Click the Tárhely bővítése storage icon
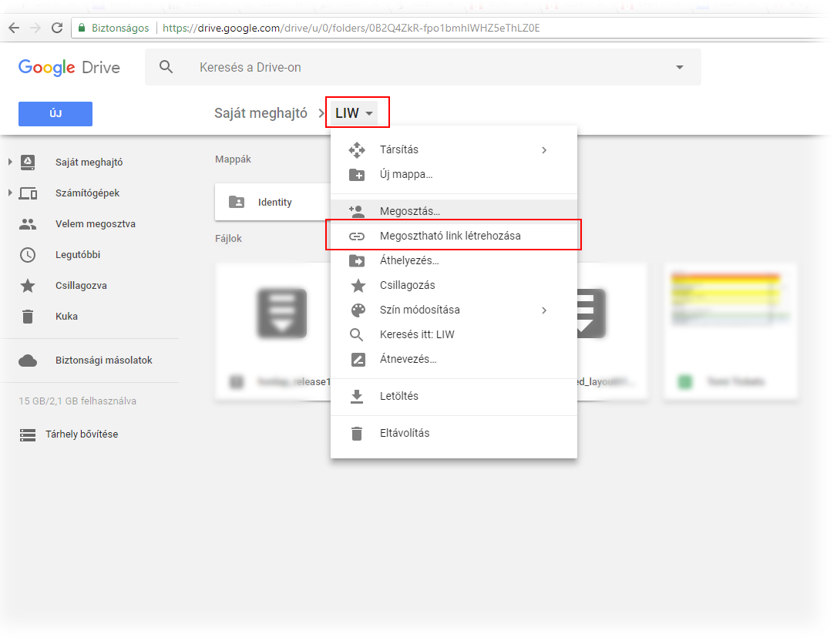Image resolution: width=837 pixels, height=644 pixels. coord(28,434)
